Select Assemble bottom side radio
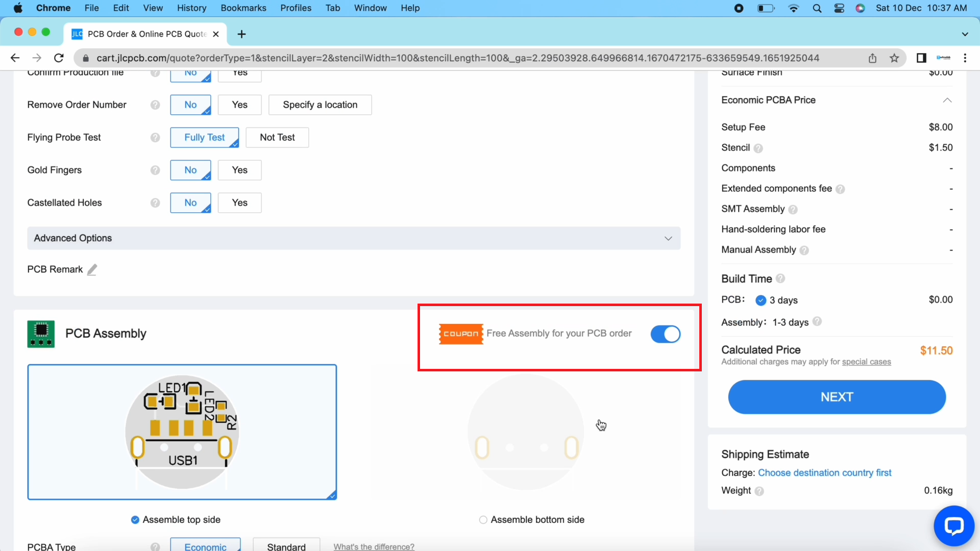The image size is (980, 551). coord(483,520)
